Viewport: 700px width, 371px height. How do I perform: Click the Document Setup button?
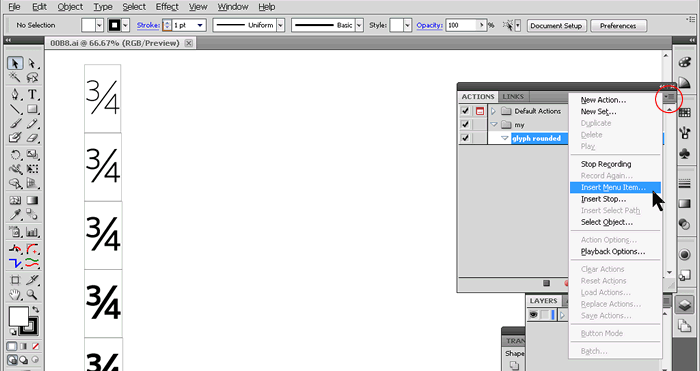[x=556, y=26]
